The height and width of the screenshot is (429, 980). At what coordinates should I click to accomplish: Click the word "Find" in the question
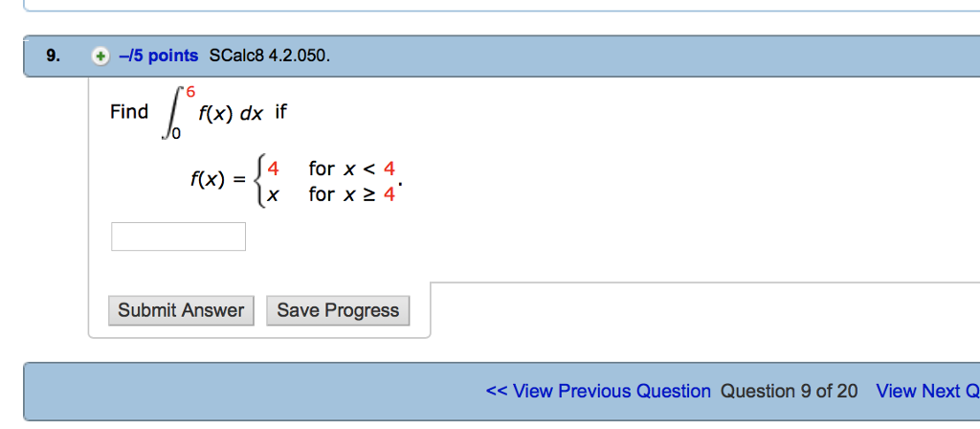(129, 112)
